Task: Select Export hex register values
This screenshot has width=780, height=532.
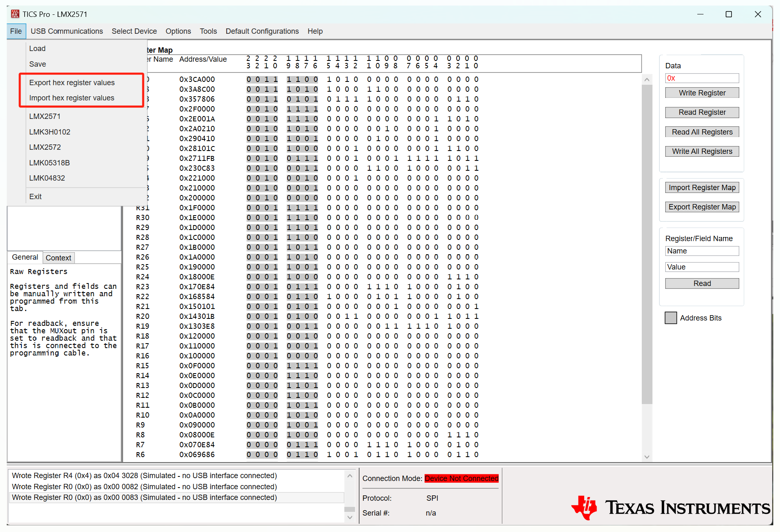Action: pos(72,83)
